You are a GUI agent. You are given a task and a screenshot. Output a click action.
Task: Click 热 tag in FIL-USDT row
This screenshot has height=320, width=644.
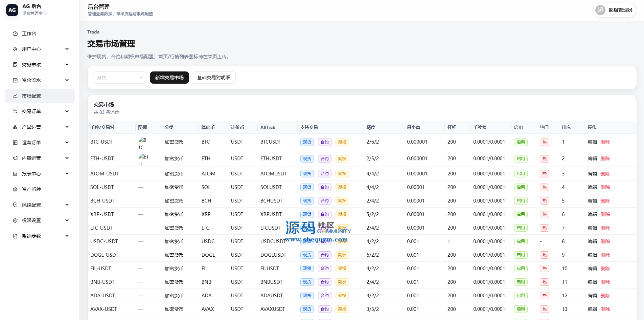tap(545, 269)
